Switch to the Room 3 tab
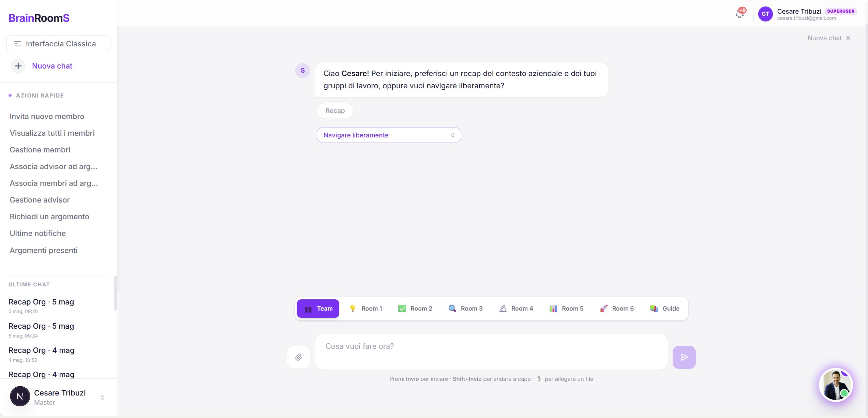 coord(465,309)
